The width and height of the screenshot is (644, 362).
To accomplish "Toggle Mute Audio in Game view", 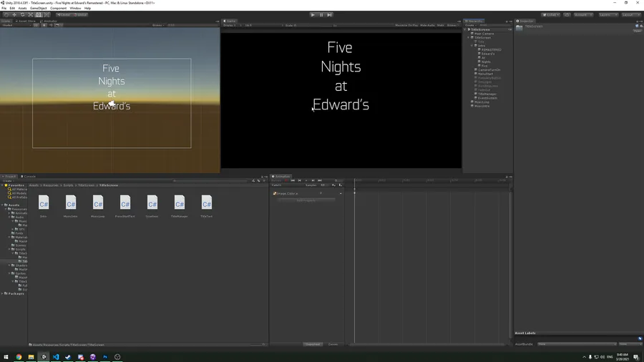I will coord(428,26).
